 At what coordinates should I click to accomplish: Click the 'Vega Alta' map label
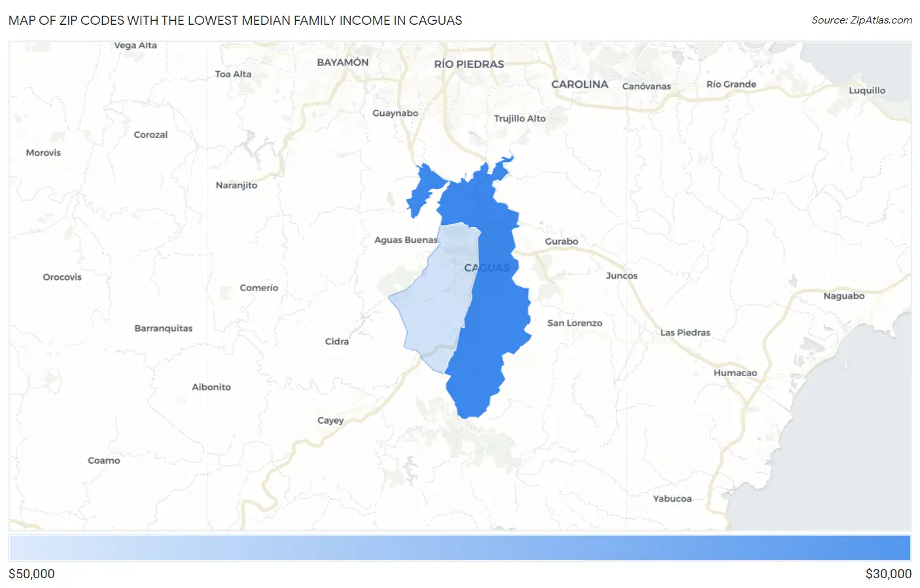click(x=135, y=46)
